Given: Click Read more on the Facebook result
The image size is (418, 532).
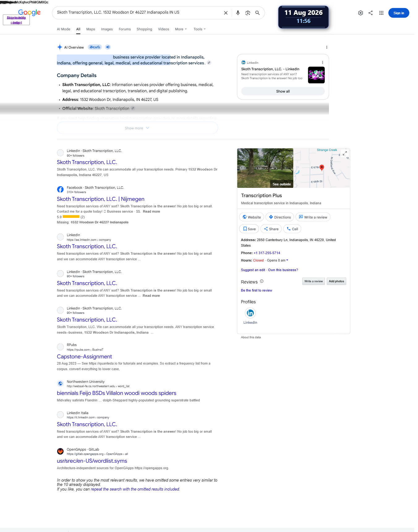Looking at the screenshot, I should tap(151, 211).
